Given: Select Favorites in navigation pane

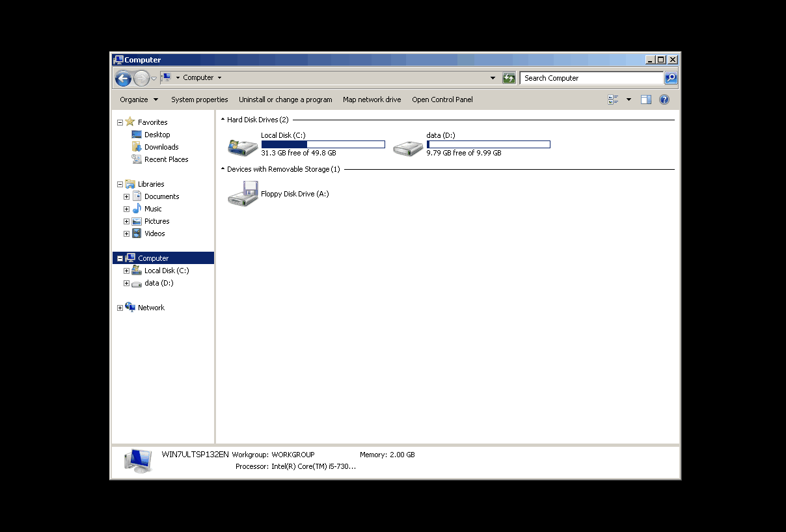Looking at the screenshot, I should (x=152, y=122).
